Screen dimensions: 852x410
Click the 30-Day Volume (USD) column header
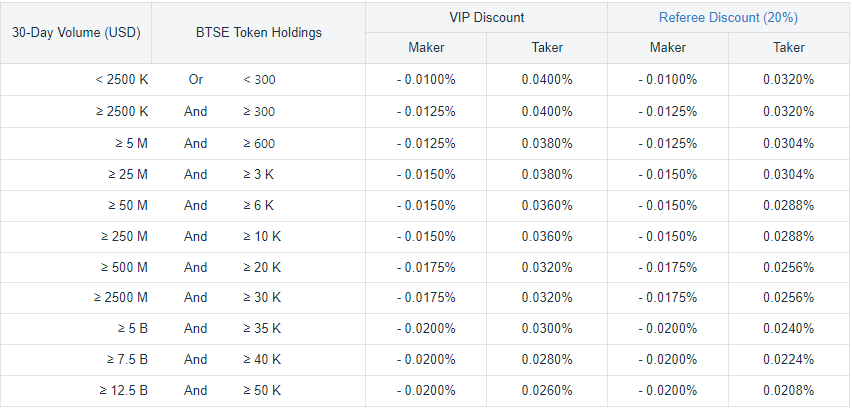[76, 32]
